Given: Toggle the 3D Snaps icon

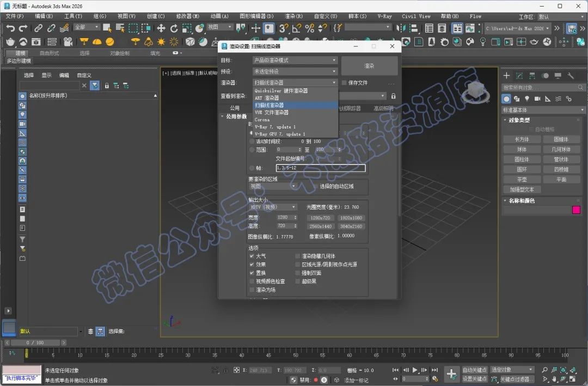Looking at the screenshot, I should (284, 28).
